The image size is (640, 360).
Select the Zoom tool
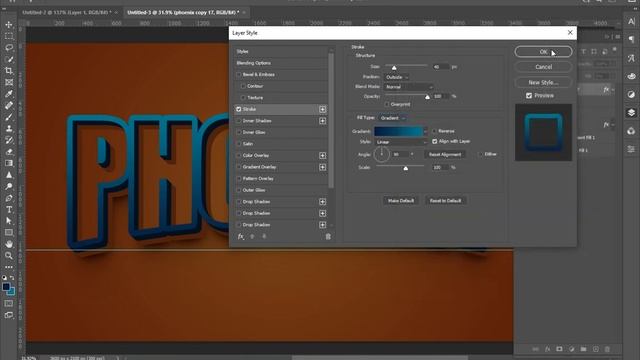pyautogui.click(x=9, y=256)
